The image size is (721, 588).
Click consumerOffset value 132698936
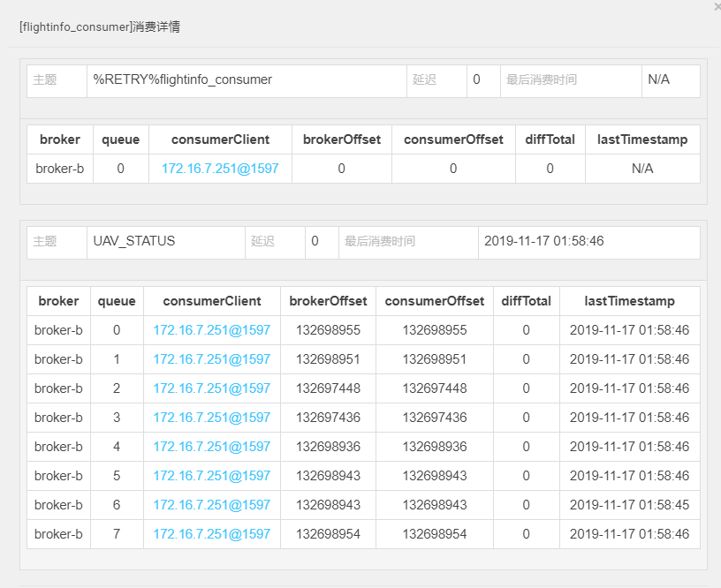tap(435, 447)
